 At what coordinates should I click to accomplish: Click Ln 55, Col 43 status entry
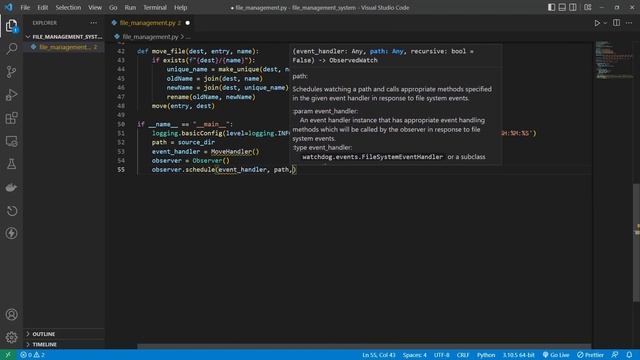379,355
